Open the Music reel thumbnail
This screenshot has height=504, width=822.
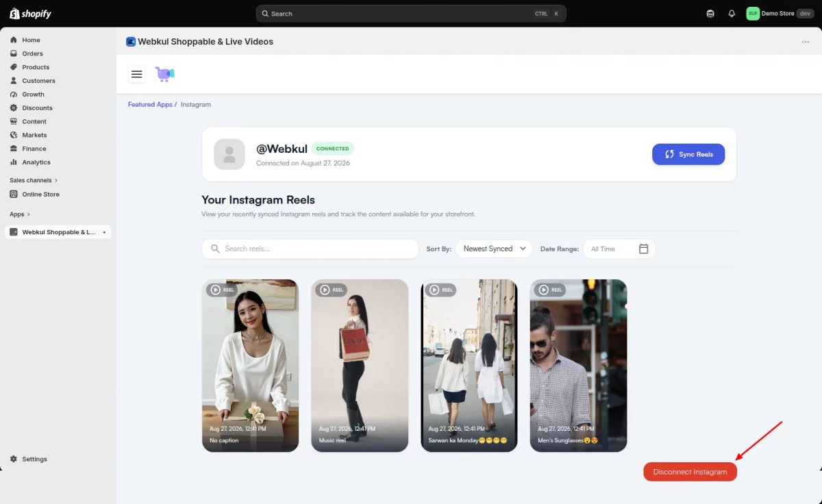(360, 366)
